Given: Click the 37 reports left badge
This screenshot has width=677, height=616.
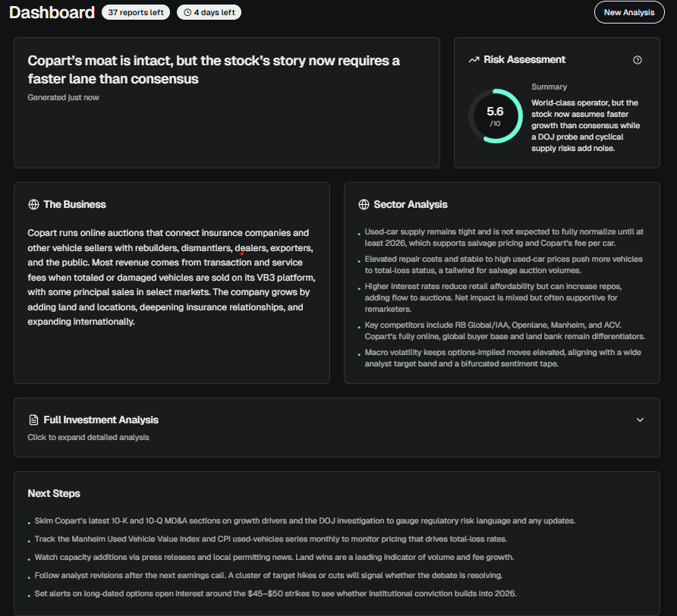Looking at the screenshot, I should coord(136,13).
